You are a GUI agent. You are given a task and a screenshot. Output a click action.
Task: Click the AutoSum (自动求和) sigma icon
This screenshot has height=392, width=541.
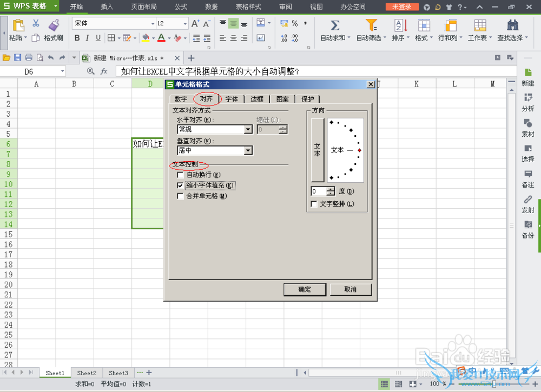point(335,25)
